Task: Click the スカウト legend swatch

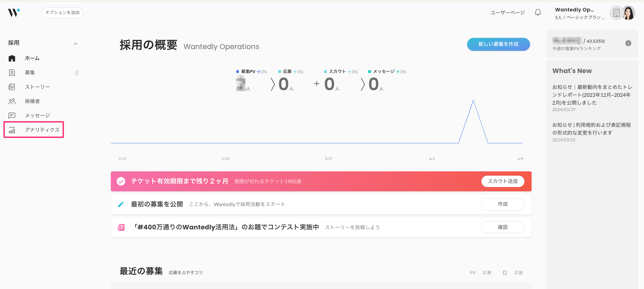Action: pyautogui.click(x=325, y=71)
